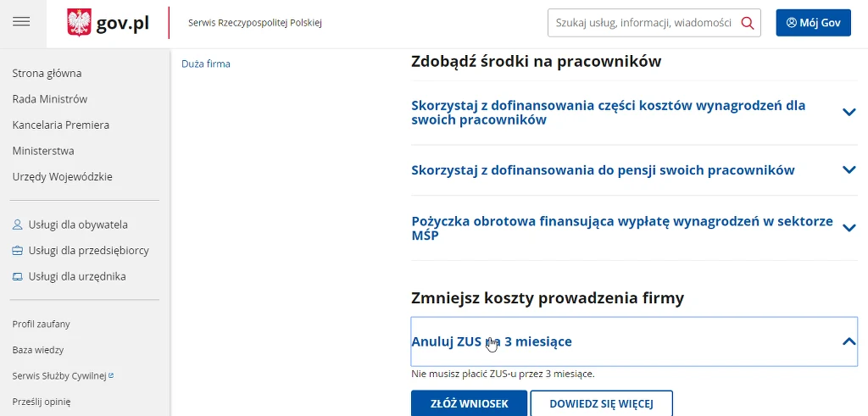
Task: Click text Nie musisz płacić ZUS-u przez 3 miesiące
Action: [x=504, y=374]
